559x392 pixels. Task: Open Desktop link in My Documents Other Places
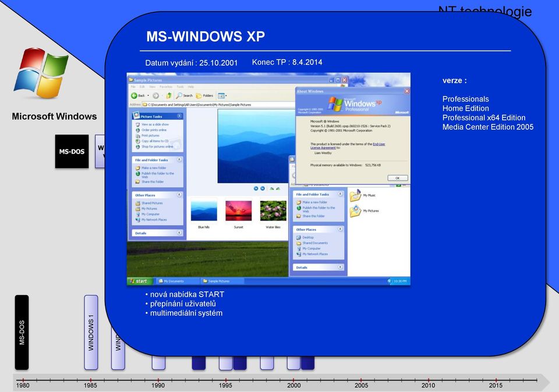[x=308, y=237]
